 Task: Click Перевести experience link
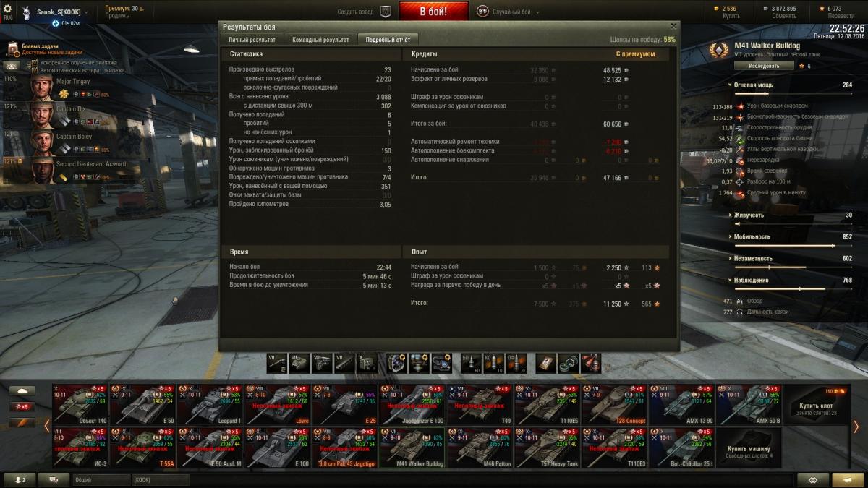[x=841, y=16]
